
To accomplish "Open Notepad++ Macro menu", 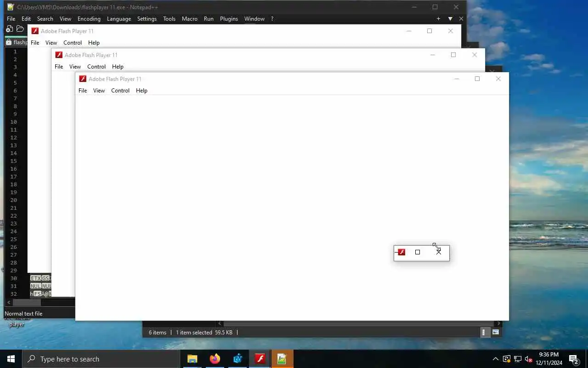I will tap(190, 19).
